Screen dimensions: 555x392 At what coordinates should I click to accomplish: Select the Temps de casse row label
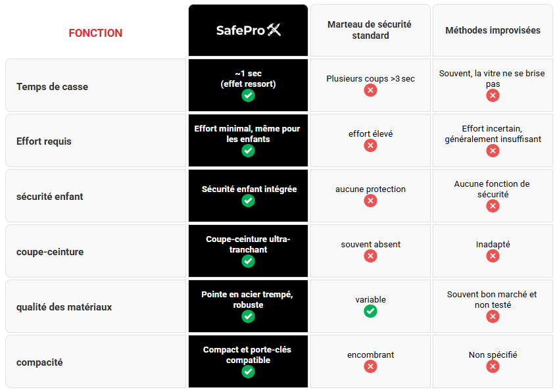pyautogui.click(x=52, y=86)
